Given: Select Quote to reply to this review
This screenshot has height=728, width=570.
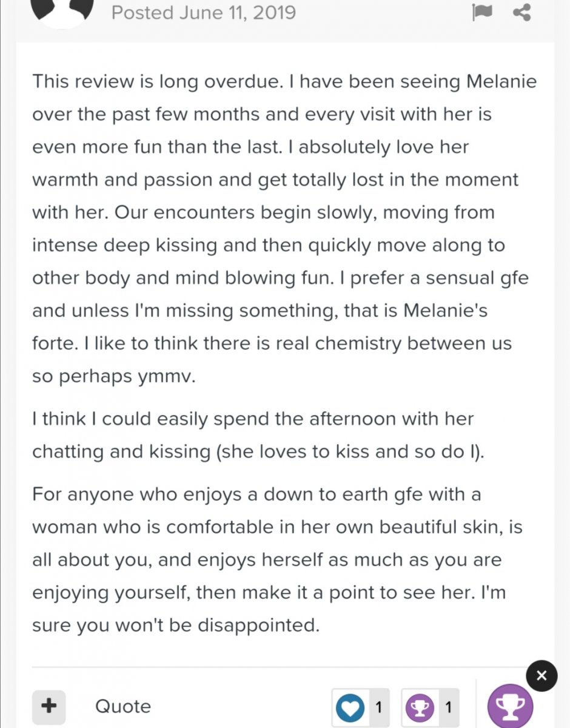Looking at the screenshot, I should pos(123,707).
